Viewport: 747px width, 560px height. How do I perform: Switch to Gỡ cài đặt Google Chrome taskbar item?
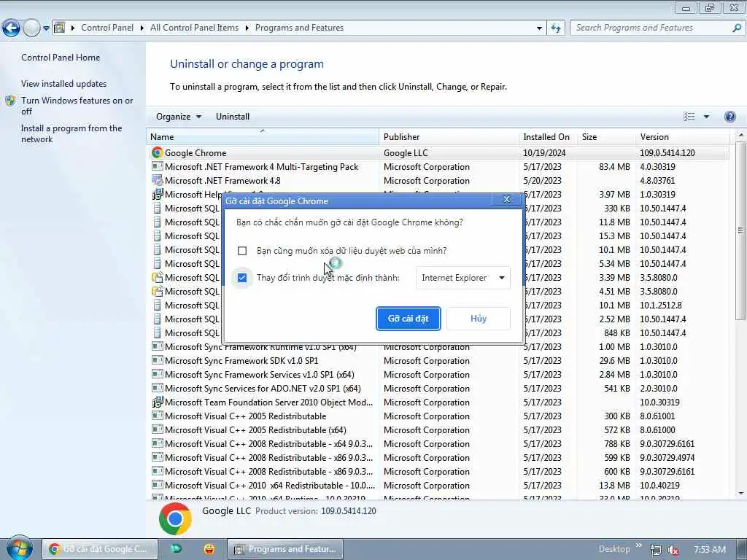coord(100,549)
